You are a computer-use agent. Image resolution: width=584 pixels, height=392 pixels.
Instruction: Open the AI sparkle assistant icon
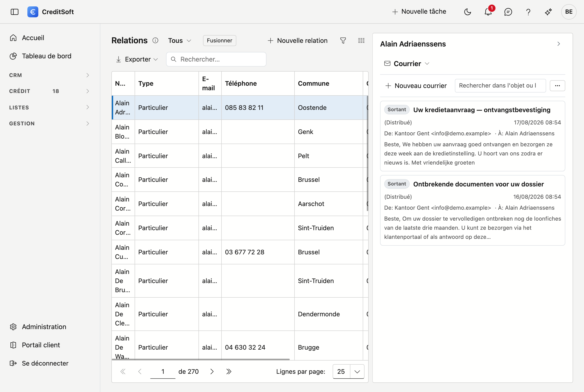(x=548, y=12)
